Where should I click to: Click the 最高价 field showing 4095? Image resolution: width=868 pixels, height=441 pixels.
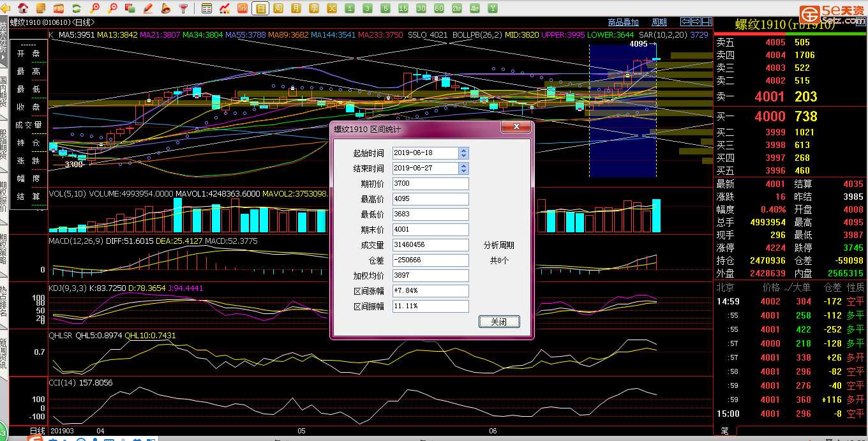[x=431, y=199]
